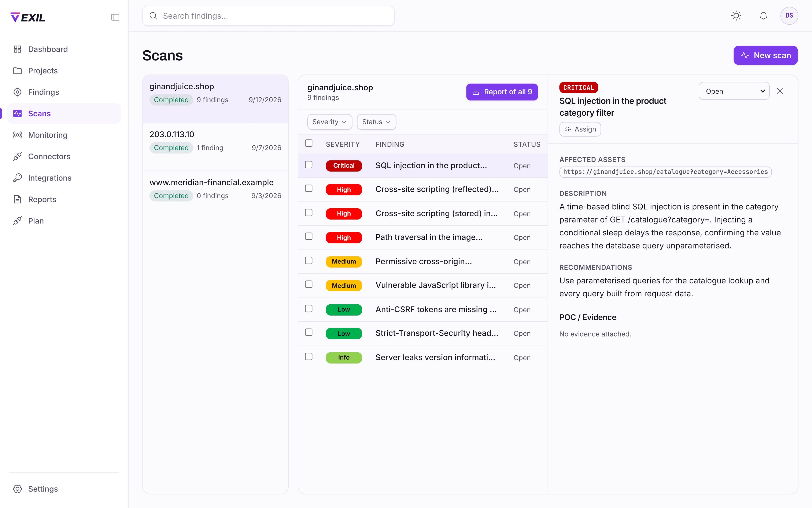Click the Scans activity icon
The height and width of the screenshot is (508, 812).
click(18, 114)
